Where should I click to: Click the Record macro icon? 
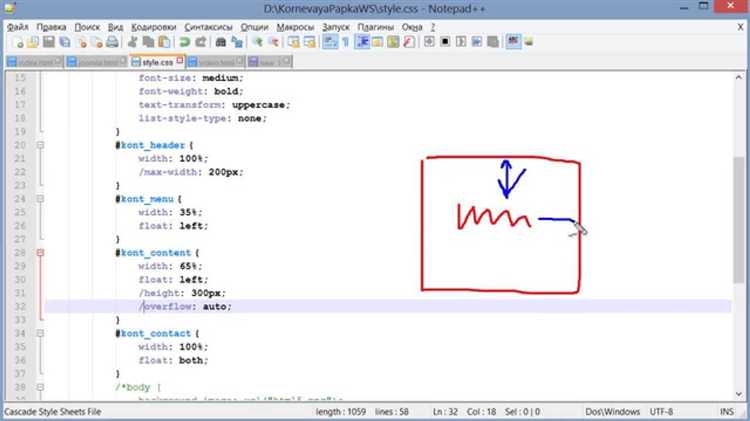(427, 42)
